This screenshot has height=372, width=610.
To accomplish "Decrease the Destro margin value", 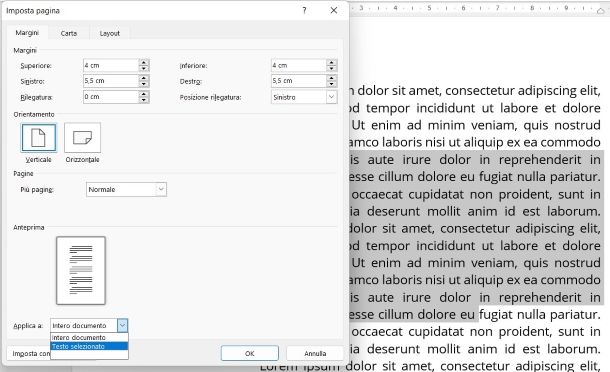I will pos(331,84).
